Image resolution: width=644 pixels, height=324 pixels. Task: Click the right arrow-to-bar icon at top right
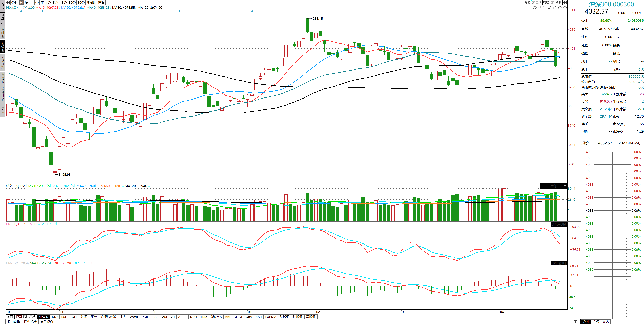click(x=565, y=2)
